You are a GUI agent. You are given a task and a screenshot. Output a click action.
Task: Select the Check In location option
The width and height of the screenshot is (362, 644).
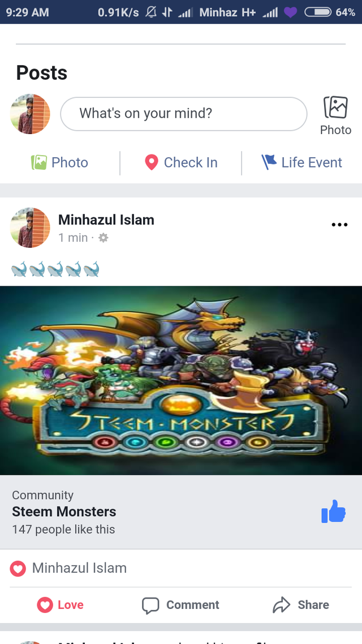(x=181, y=162)
